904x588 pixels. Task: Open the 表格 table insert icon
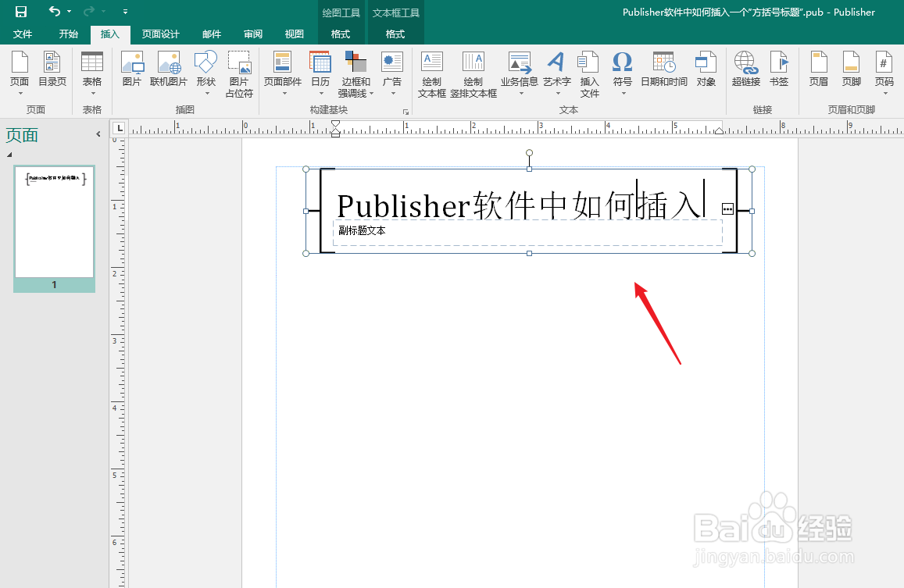[x=91, y=72]
